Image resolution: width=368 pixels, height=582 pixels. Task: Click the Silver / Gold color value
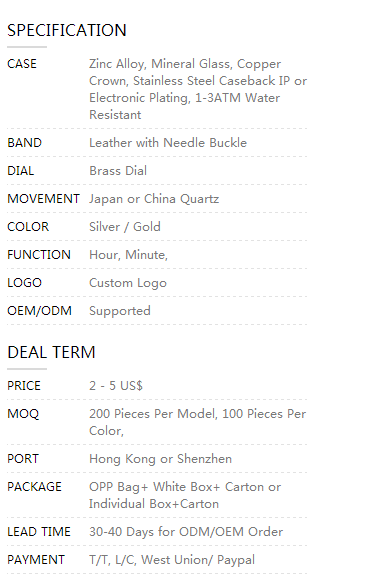(125, 227)
